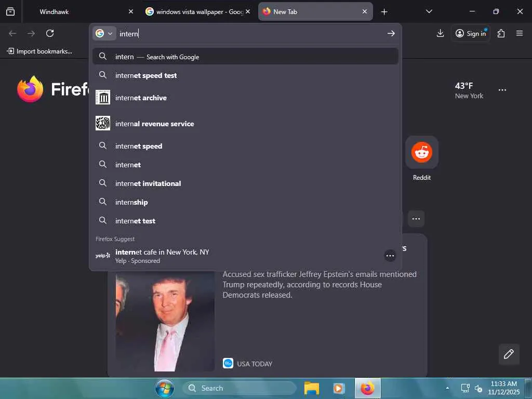Go back with the back arrow

point(12,33)
